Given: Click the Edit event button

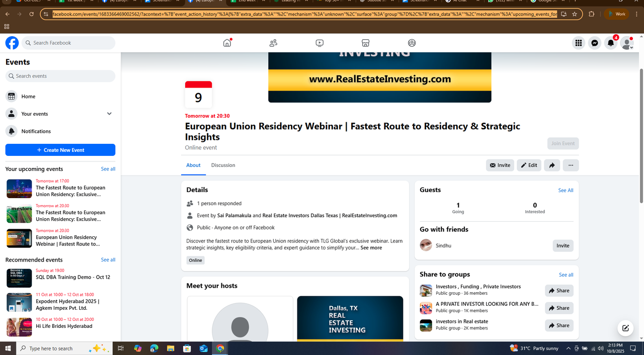Looking at the screenshot, I should pos(529,165).
